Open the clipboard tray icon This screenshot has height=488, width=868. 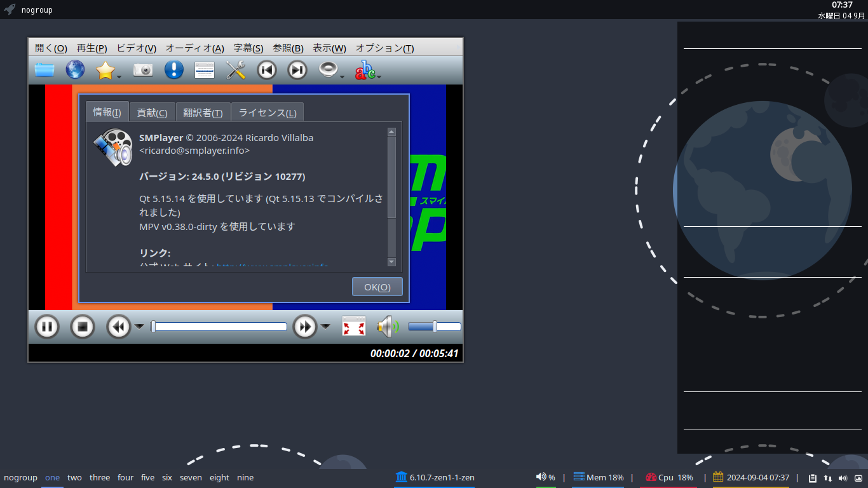click(x=813, y=478)
